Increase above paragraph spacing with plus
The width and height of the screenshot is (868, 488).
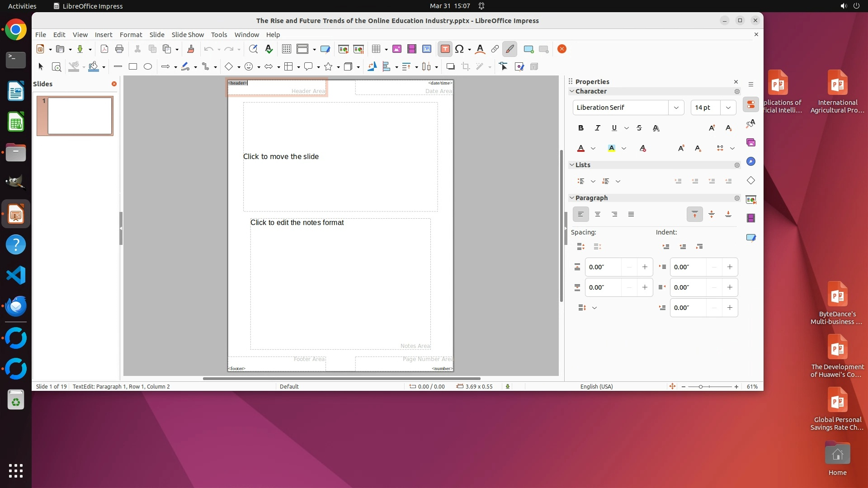pos(645,267)
